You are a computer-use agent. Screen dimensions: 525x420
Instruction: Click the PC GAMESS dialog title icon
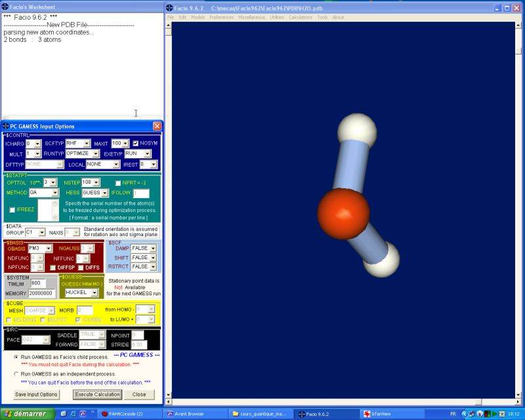pos(6,126)
